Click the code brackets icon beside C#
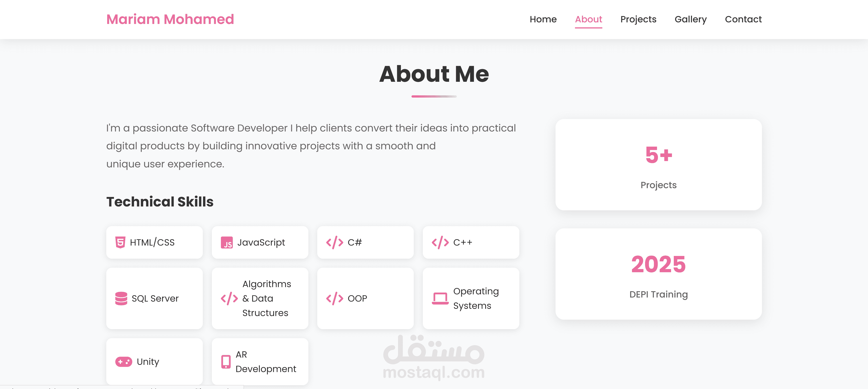 click(x=334, y=242)
